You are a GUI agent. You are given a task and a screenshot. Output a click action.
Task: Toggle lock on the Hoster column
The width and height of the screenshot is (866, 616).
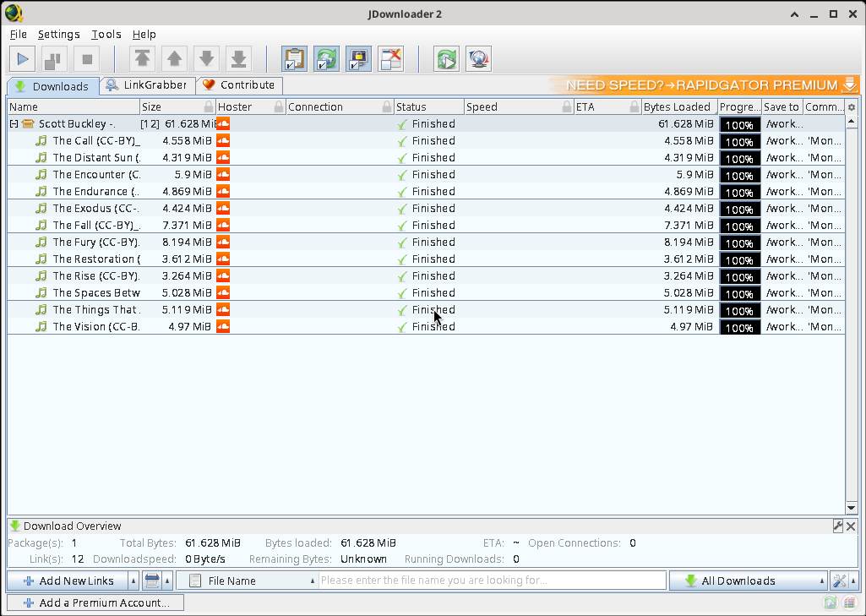pyautogui.click(x=278, y=106)
